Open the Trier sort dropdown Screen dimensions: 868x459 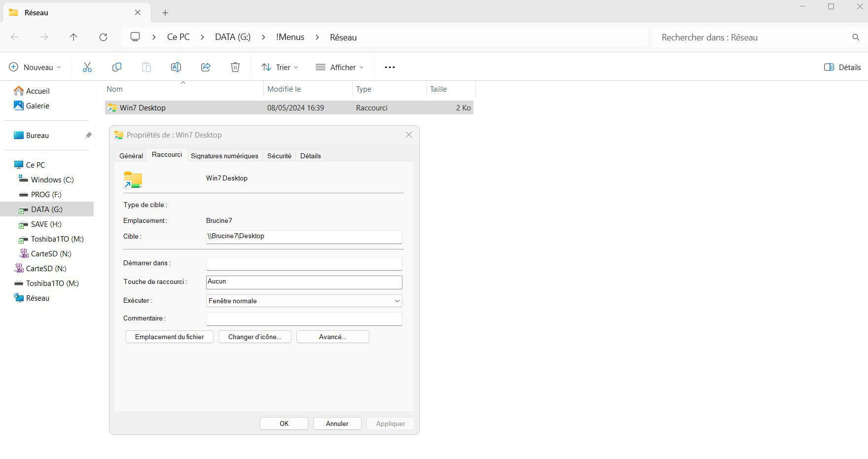tap(280, 67)
